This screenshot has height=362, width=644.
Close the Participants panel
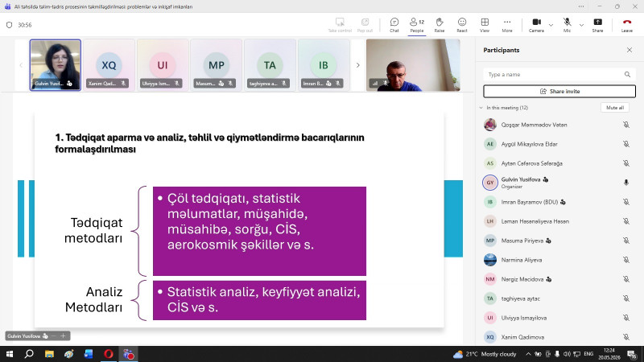630,50
